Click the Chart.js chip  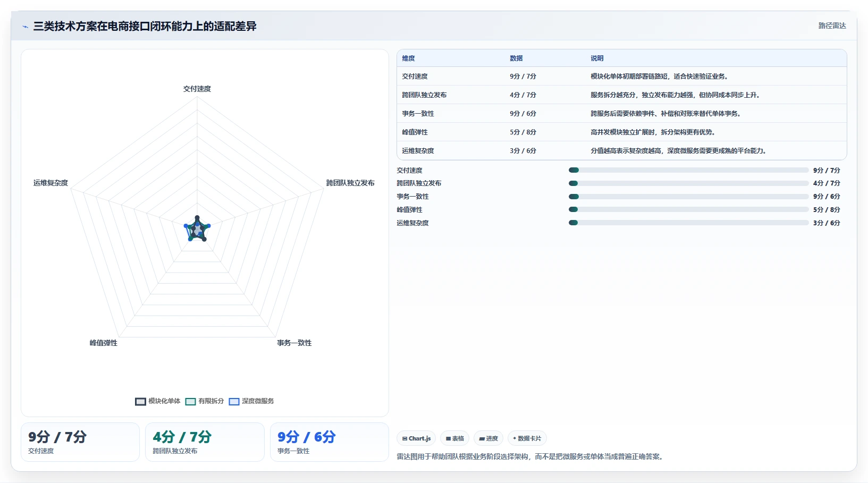point(416,438)
